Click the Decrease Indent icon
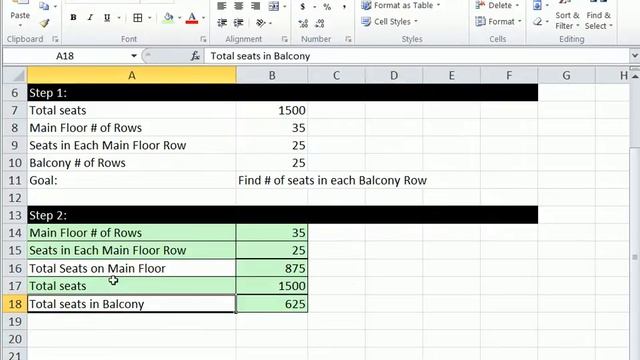 click(x=222, y=23)
